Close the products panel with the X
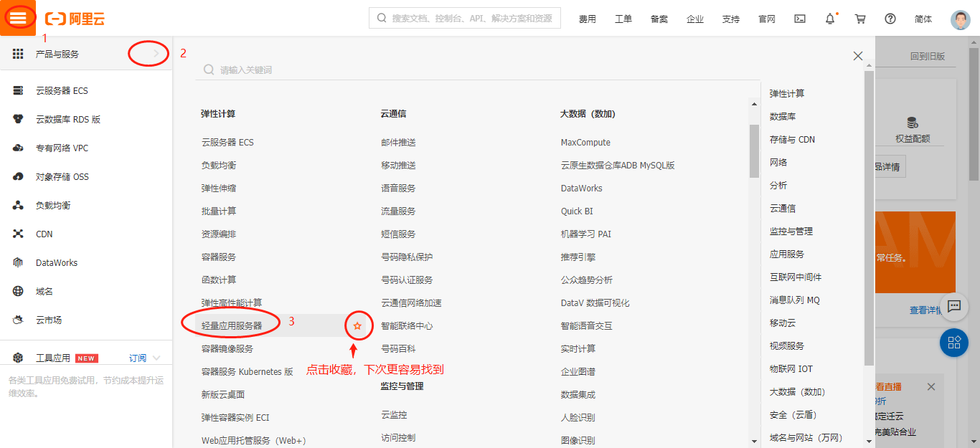This screenshot has height=448, width=980. pyautogui.click(x=858, y=56)
